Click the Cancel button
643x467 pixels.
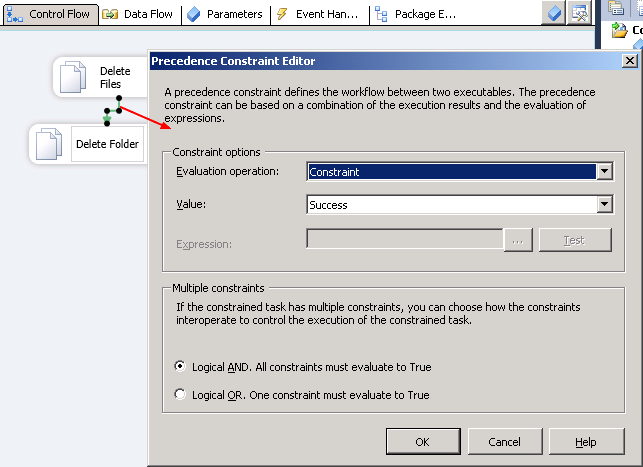[504, 442]
